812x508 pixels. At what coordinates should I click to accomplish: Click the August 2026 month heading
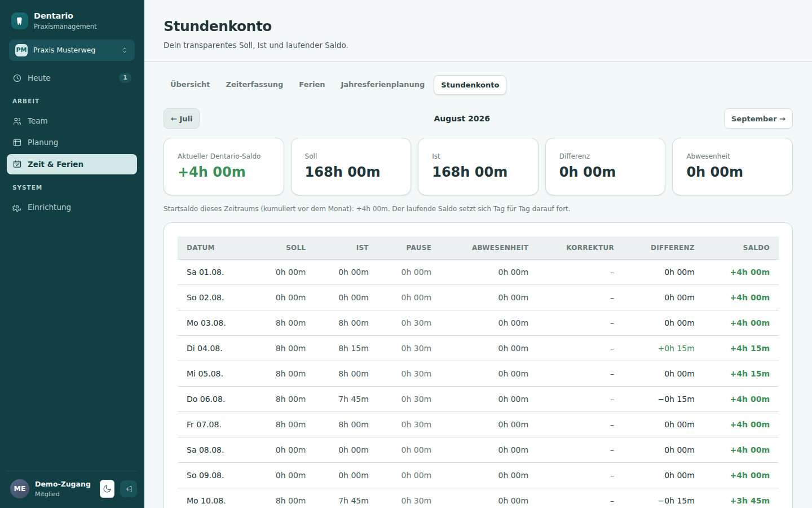(x=462, y=119)
